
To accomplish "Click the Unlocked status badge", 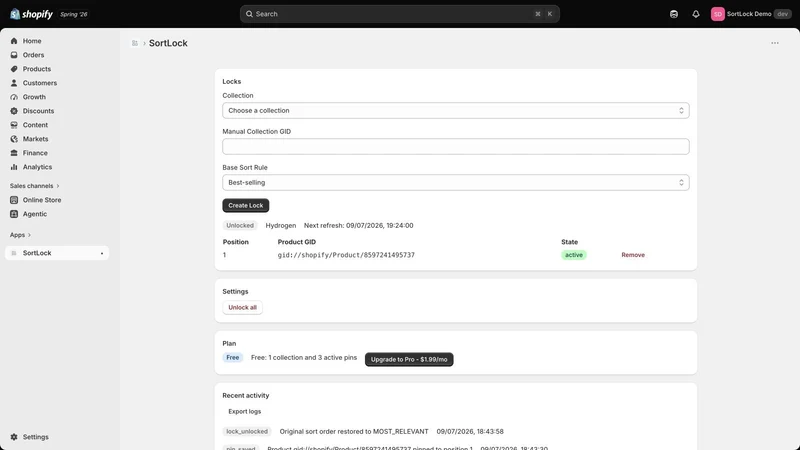I will [x=240, y=226].
